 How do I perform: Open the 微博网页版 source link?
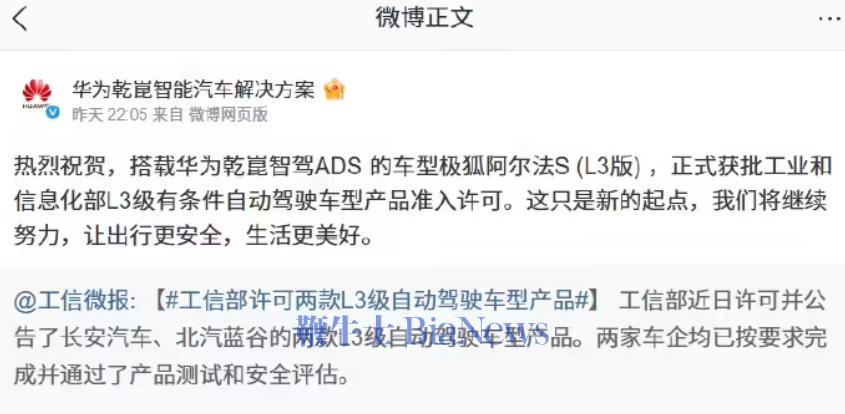tap(228, 114)
